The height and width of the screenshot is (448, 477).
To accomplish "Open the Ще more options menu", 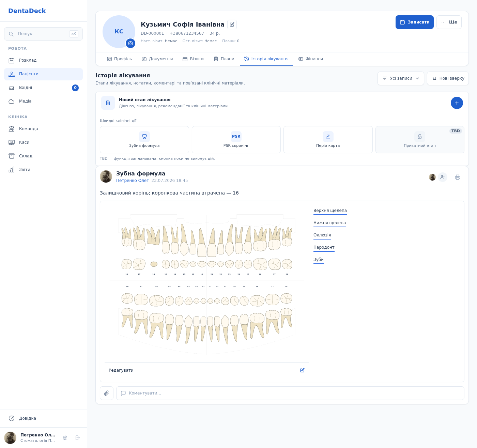I will pos(449,22).
